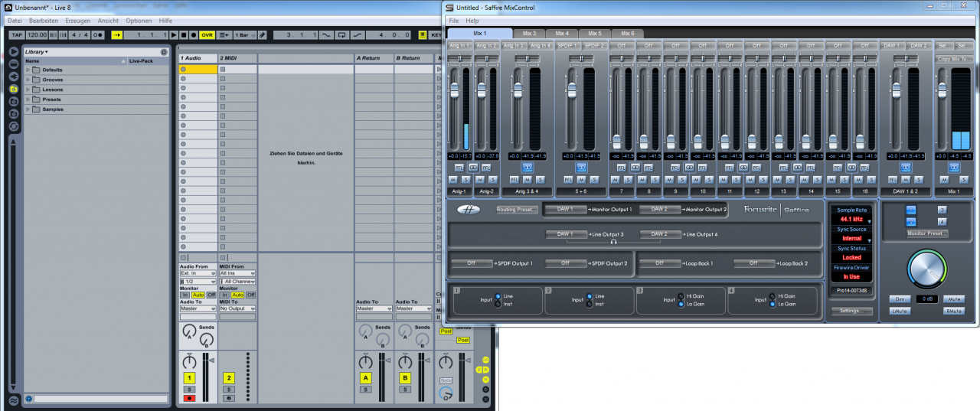Select Hi Gain radio for Input 3
The image size is (980, 411).
[x=680, y=296]
